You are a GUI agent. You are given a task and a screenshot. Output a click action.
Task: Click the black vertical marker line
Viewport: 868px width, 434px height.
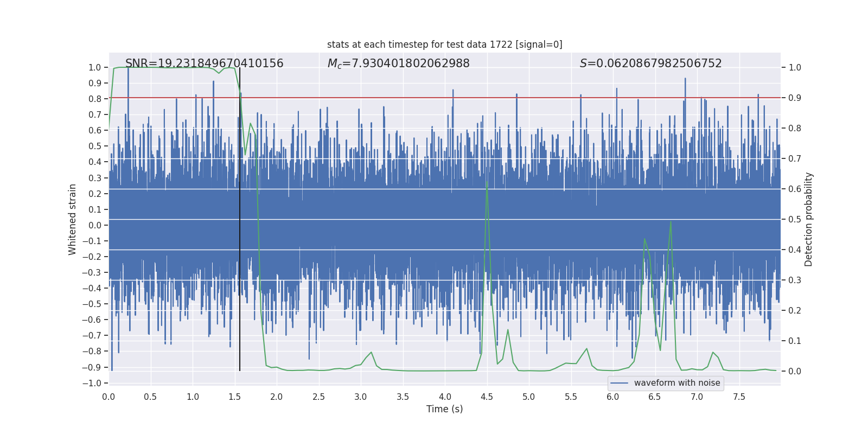(x=240, y=219)
